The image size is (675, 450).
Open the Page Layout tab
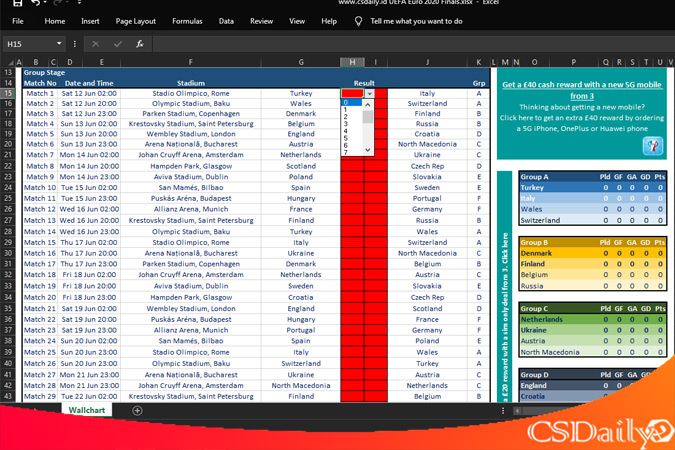click(x=136, y=21)
